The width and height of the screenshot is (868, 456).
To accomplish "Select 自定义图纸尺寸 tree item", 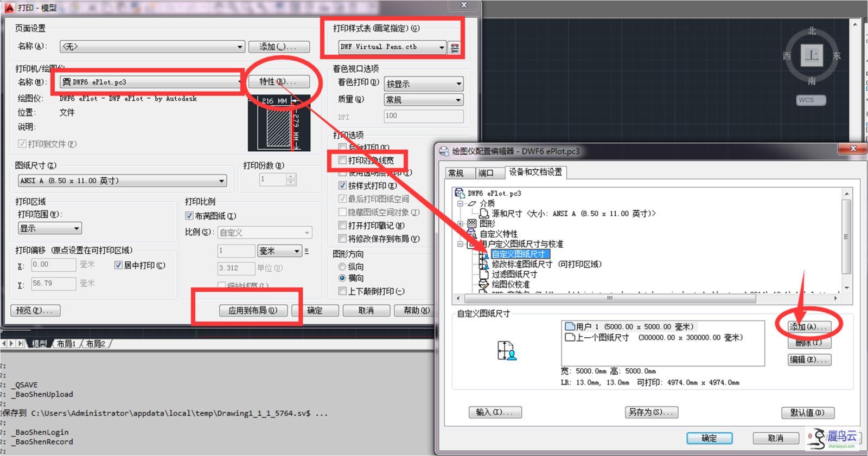I will point(521,254).
